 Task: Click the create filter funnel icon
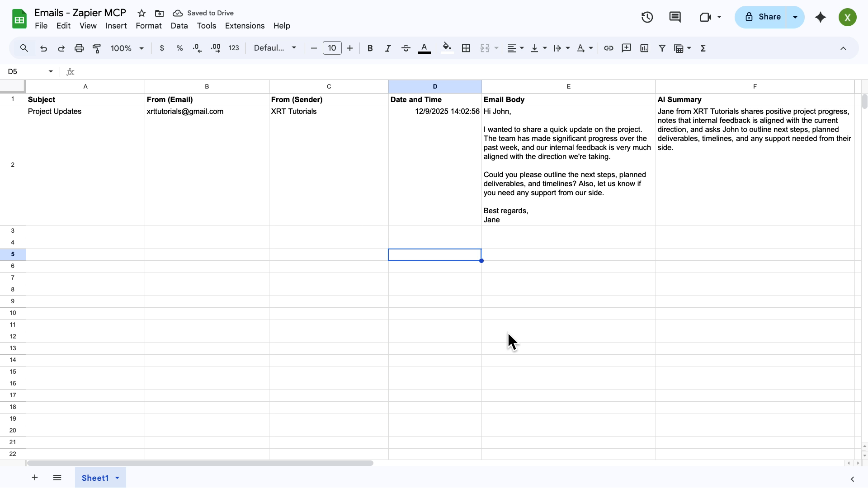662,48
